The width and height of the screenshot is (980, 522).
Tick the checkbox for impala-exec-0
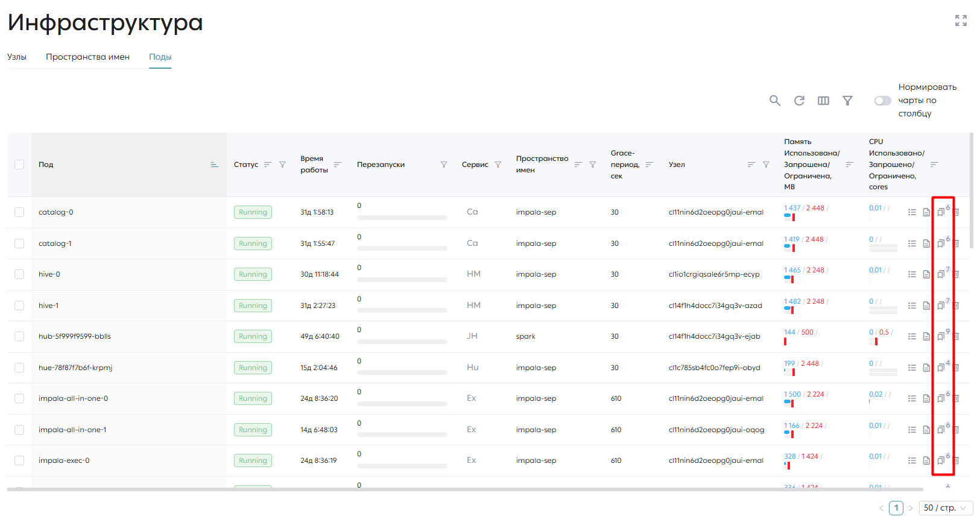click(x=19, y=461)
